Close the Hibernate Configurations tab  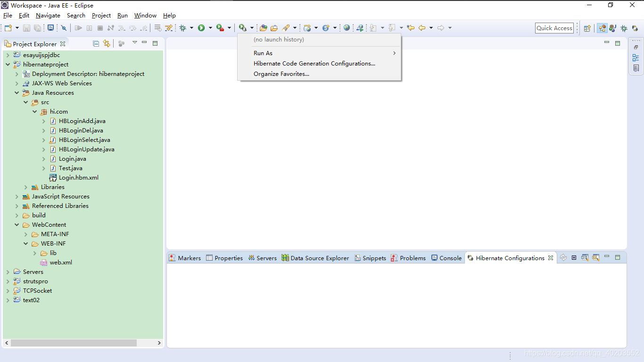click(x=550, y=258)
